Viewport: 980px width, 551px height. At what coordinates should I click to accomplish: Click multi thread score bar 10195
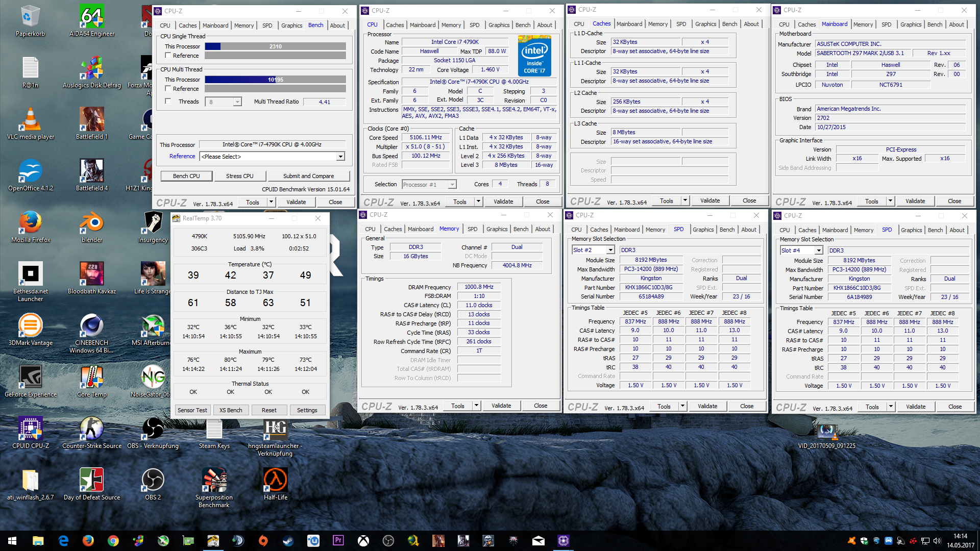click(x=276, y=80)
